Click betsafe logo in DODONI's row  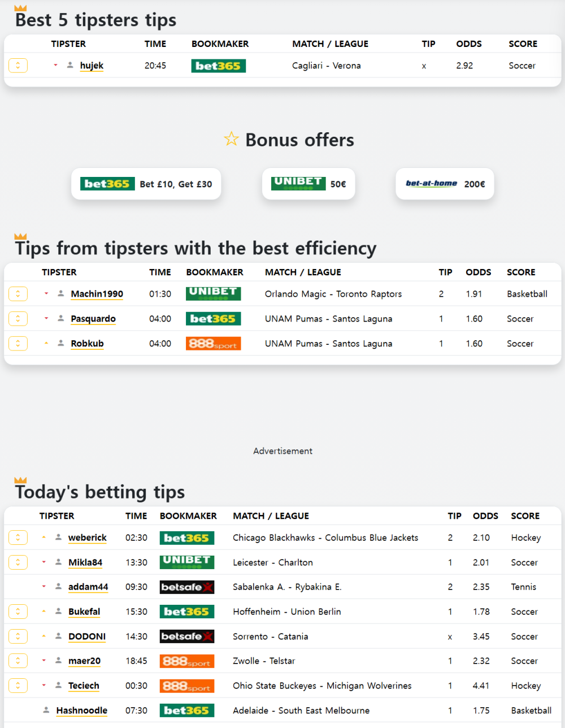coord(187,636)
